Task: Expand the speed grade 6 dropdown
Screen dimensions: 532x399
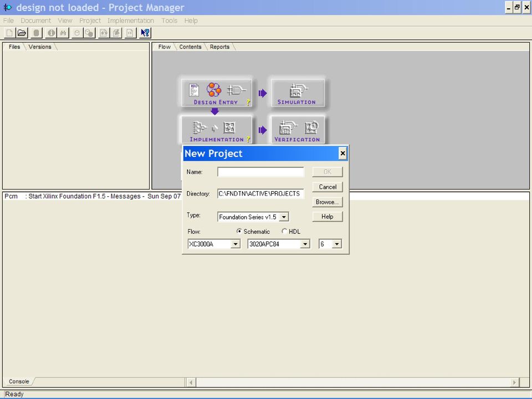Action: pyautogui.click(x=336, y=244)
